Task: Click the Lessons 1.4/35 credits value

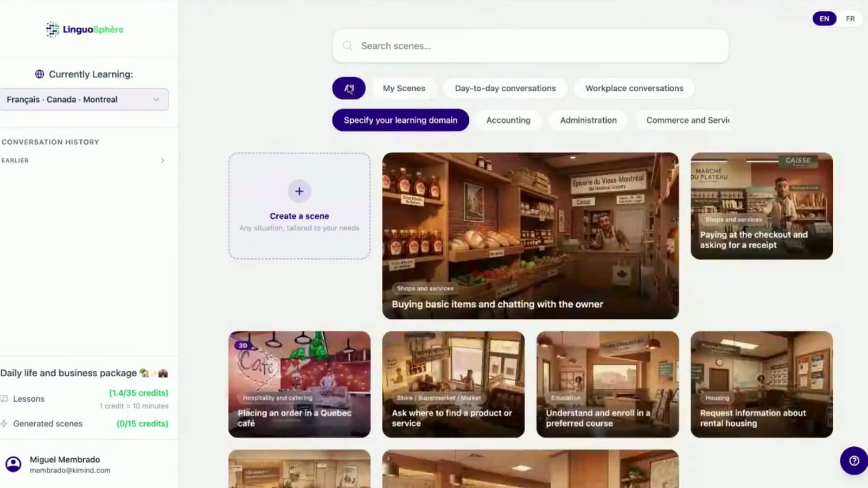Action: coord(139,393)
